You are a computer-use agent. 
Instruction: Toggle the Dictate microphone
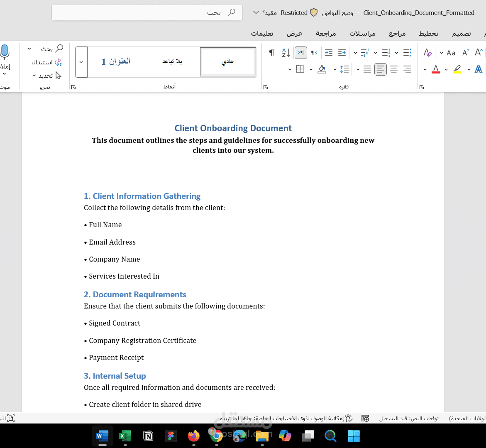tap(5, 52)
